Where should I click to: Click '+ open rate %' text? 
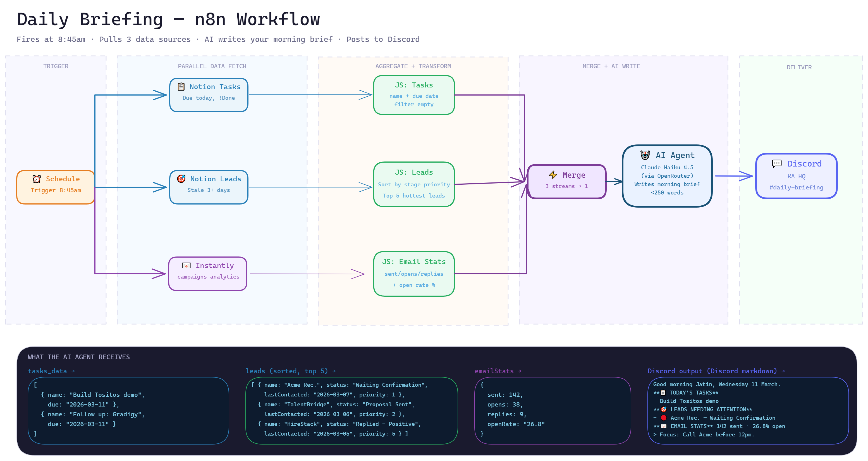(414, 285)
